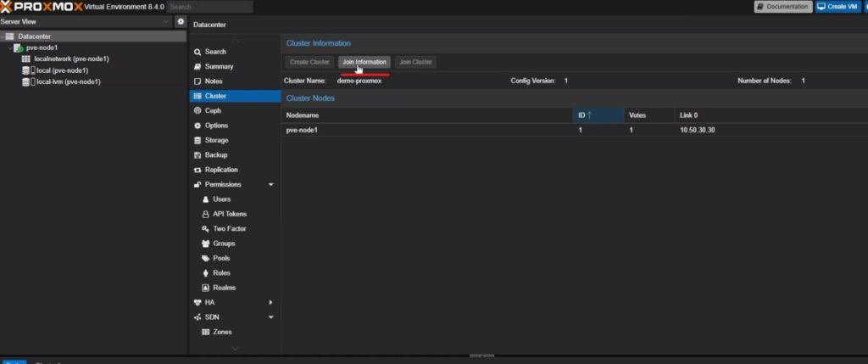The height and width of the screenshot is (364, 868).
Task: Click the local storage database icon
Action: point(28,70)
